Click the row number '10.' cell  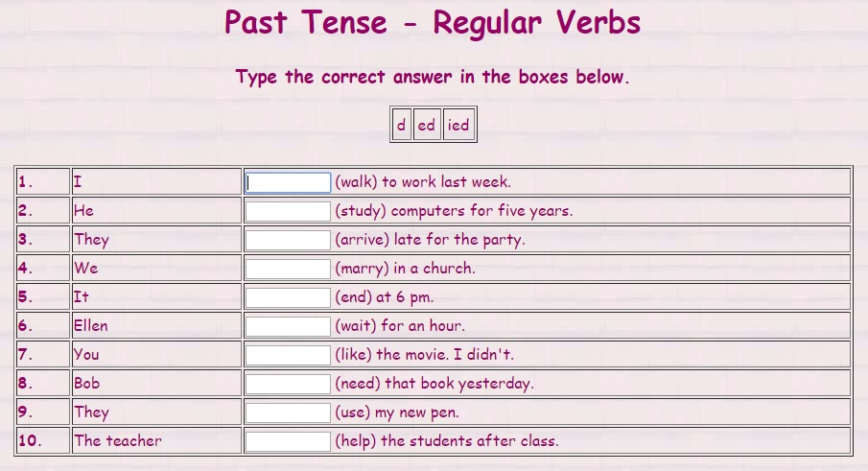(30, 441)
